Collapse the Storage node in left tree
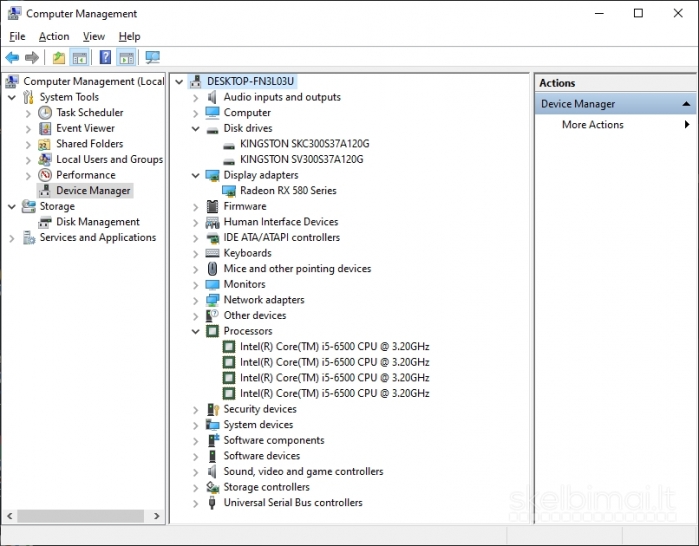Viewport: 699px width, 546px height. 12,207
